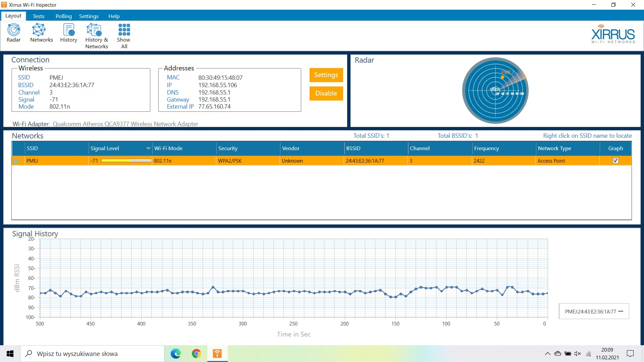Open the Radar layout view

[14, 33]
